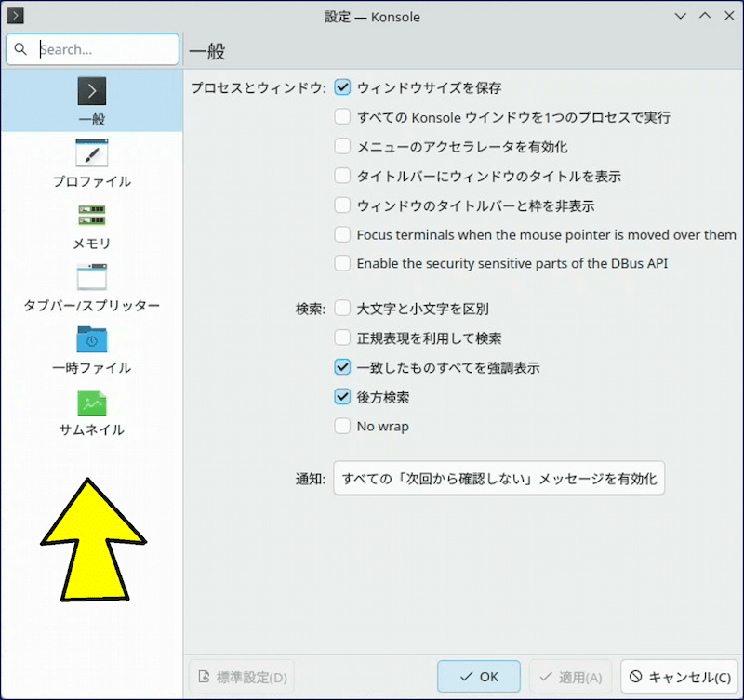Enable 大文字と小文字を区別 search option
744x700 pixels.
(342, 309)
